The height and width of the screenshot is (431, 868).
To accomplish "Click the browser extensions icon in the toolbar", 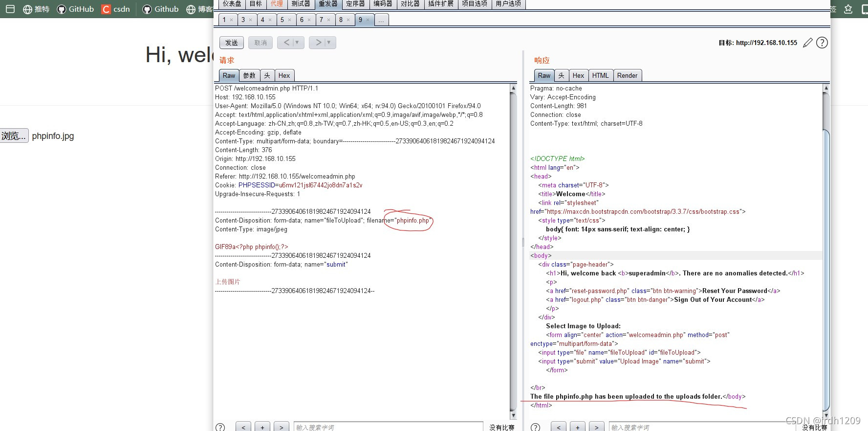I will coord(848,9).
